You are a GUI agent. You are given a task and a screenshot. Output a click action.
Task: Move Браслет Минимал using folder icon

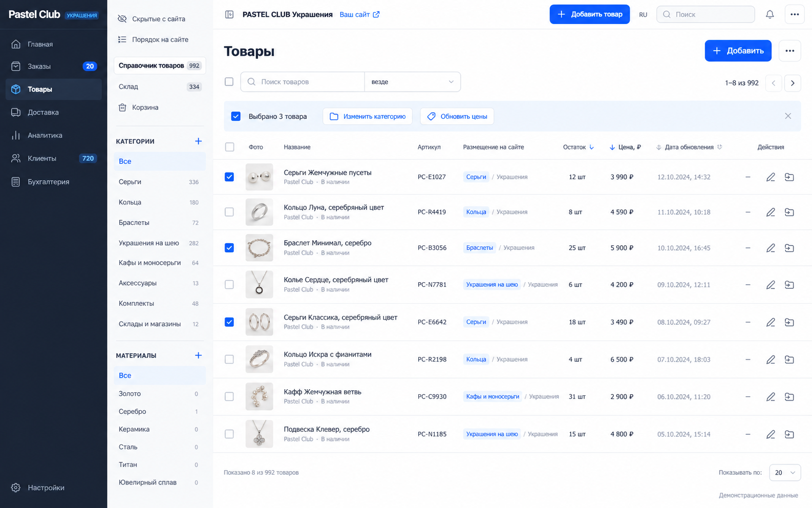pyautogui.click(x=789, y=248)
